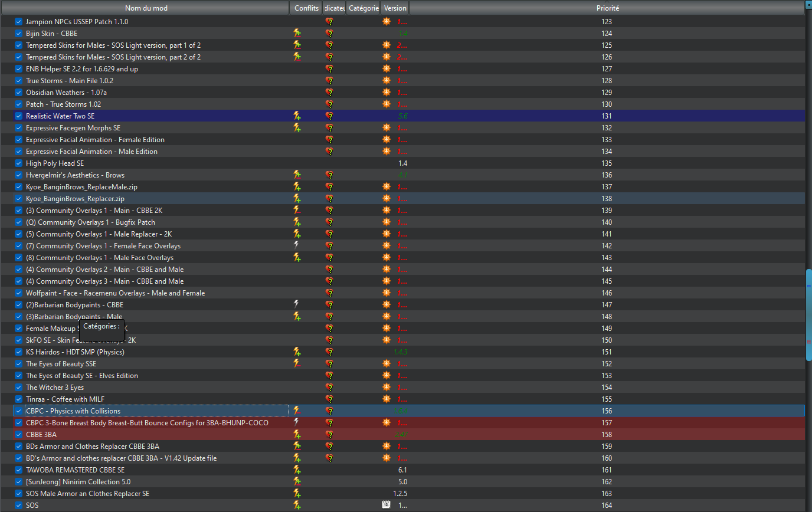Toggle the checkbox for The Witcher 3 Eyes
This screenshot has width=812, height=512.
(x=18, y=388)
